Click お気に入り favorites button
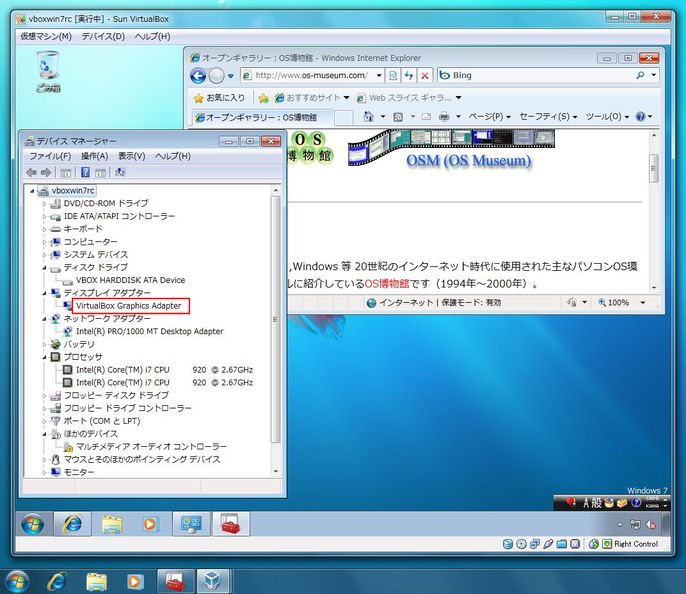Image resolution: width=686 pixels, height=594 pixels. 219,98
